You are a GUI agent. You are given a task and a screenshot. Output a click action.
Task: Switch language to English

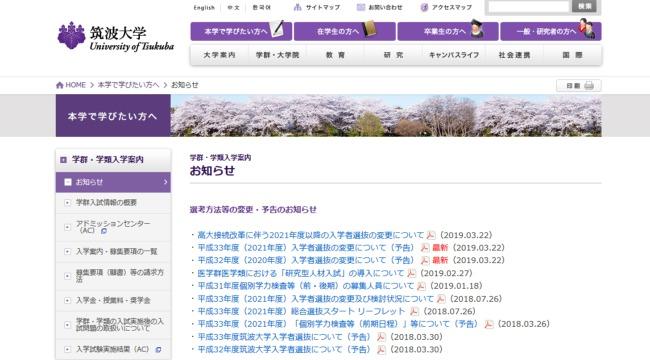tap(204, 7)
